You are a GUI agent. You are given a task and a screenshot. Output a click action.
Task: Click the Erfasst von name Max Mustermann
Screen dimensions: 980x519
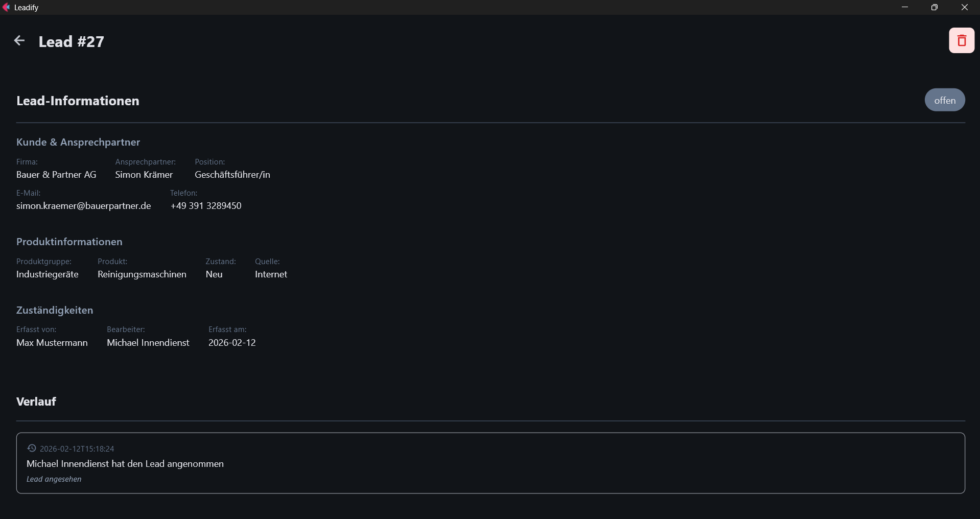point(52,343)
